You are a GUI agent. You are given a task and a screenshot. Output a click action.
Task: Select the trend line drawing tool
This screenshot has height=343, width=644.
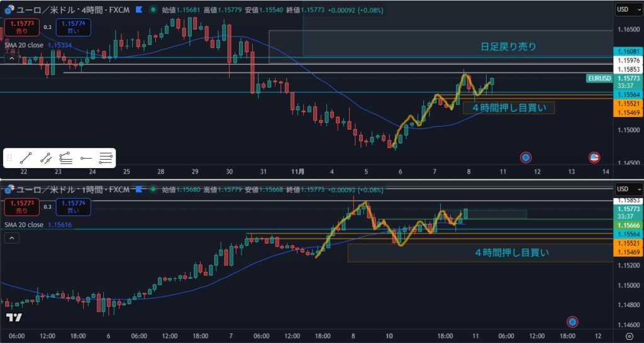[26, 159]
